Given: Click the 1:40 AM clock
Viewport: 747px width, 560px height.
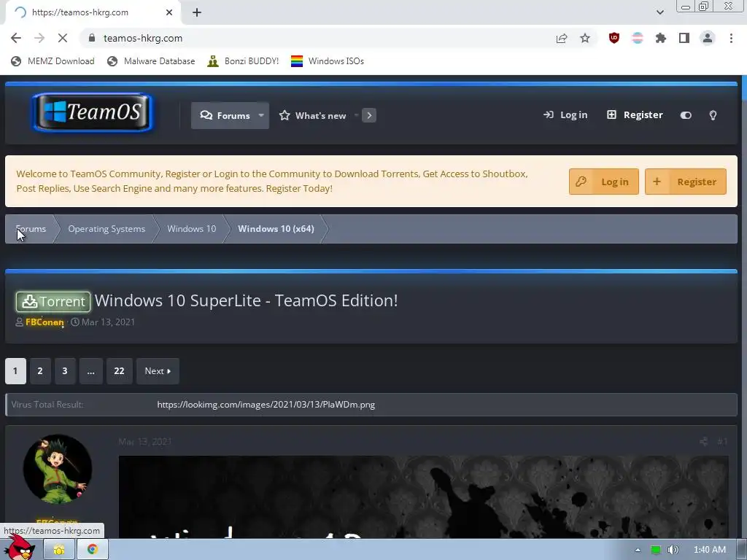Looking at the screenshot, I should coord(709,550).
